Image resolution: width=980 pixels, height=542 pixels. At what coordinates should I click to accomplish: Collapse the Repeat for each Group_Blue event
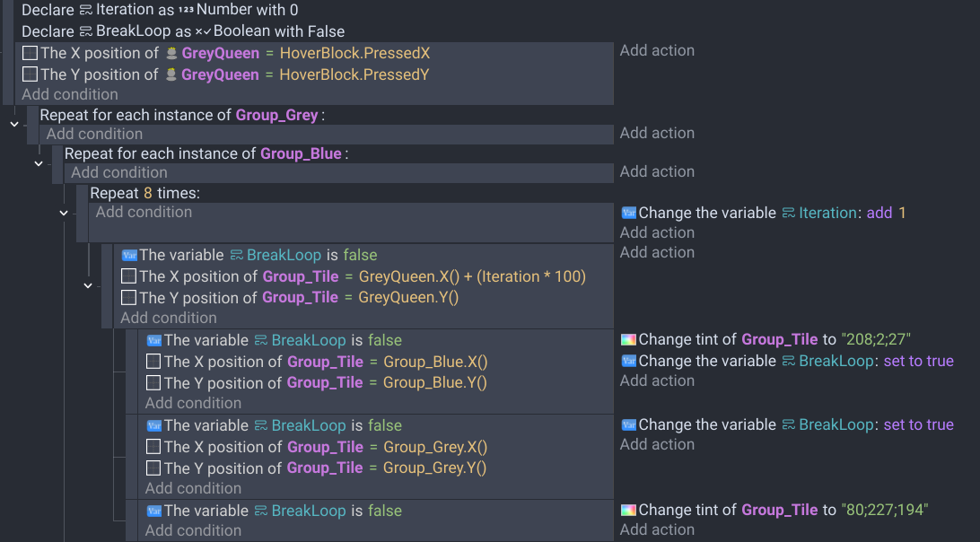point(39,163)
